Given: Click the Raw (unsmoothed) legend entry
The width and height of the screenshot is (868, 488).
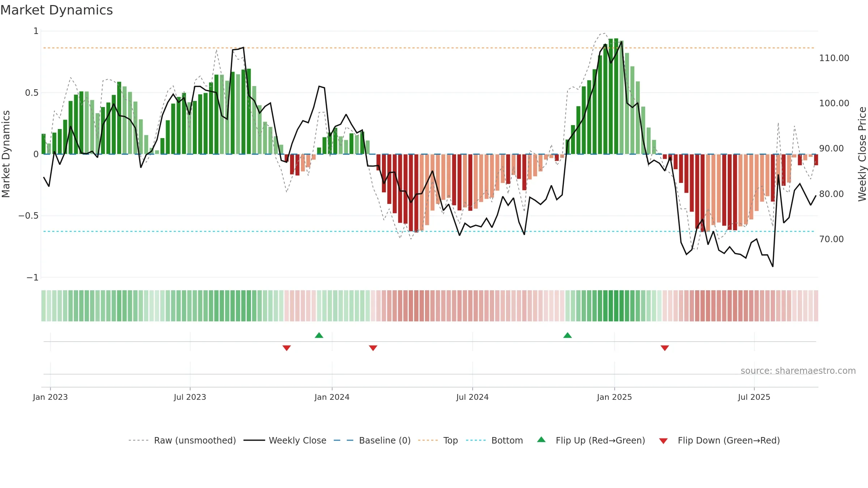Looking at the screenshot, I should coord(182,440).
